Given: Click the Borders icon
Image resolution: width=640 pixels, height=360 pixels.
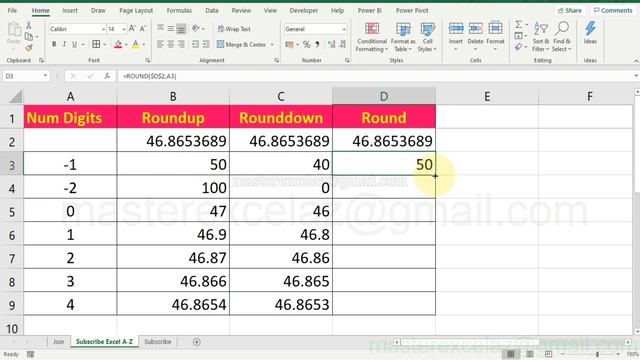Looking at the screenshot, I should click(96, 44).
